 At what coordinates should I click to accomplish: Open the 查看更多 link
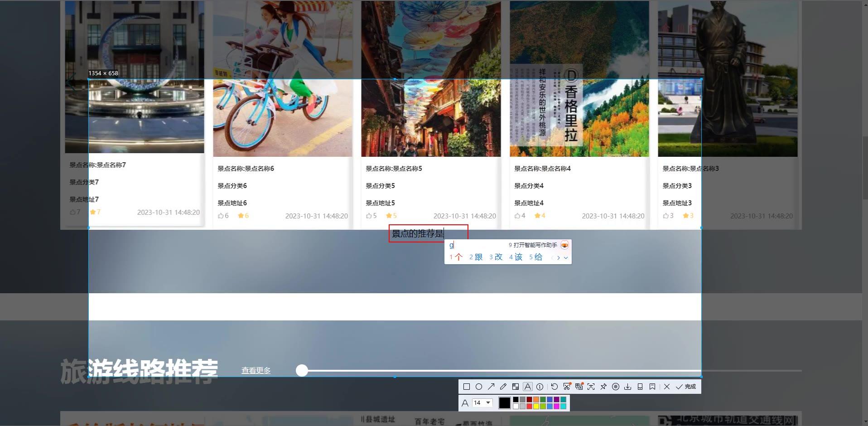pyautogui.click(x=256, y=370)
